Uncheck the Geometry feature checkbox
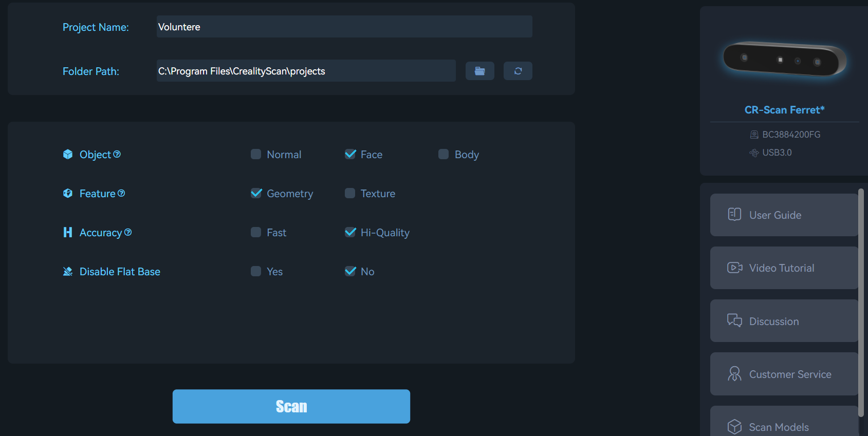 pyautogui.click(x=256, y=193)
